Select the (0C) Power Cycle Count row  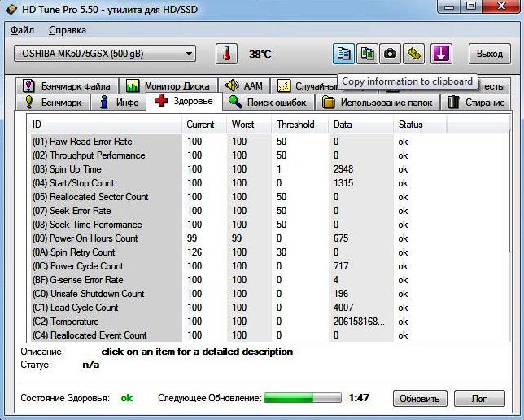[269, 266]
